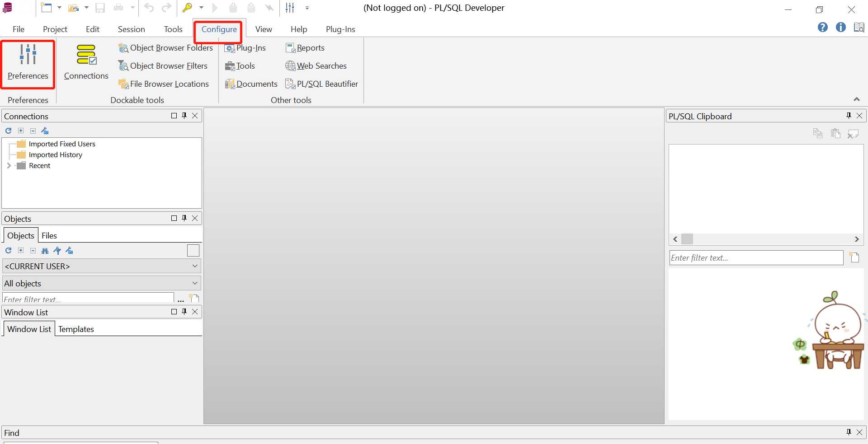Open Object Browser Folders settings
The image size is (868, 444).
click(165, 48)
